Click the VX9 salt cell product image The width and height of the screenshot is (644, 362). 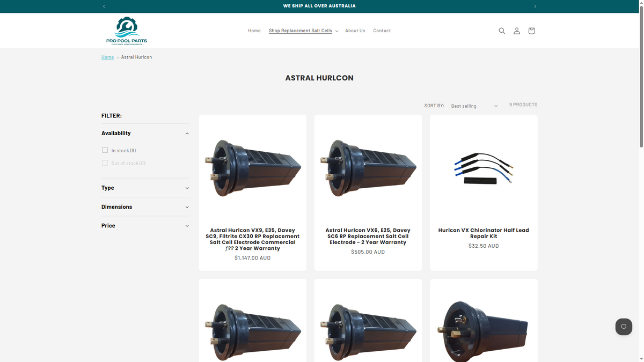(253, 168)
